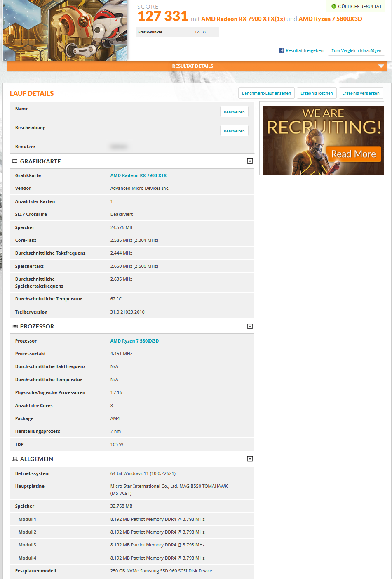The image size is (392, 579).
Task: Click Anzahl der Cores value 8
Action: (112, 406)
